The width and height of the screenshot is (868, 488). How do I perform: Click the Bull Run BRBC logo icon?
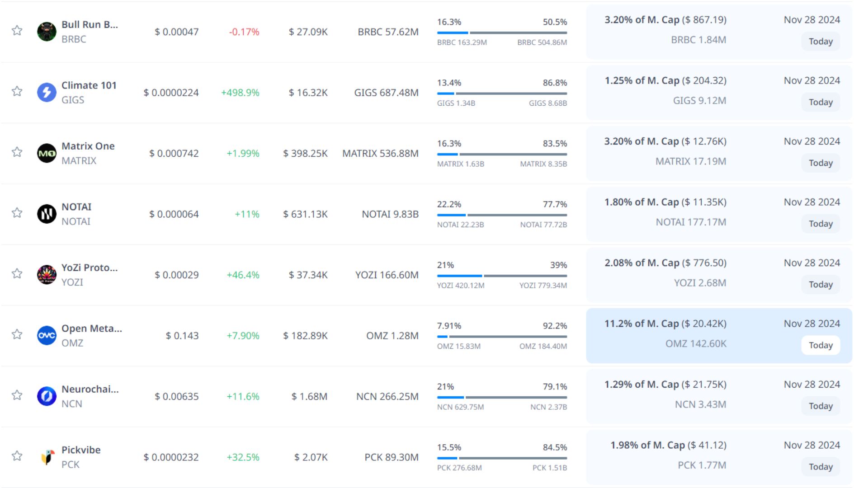tap(47, 32)
